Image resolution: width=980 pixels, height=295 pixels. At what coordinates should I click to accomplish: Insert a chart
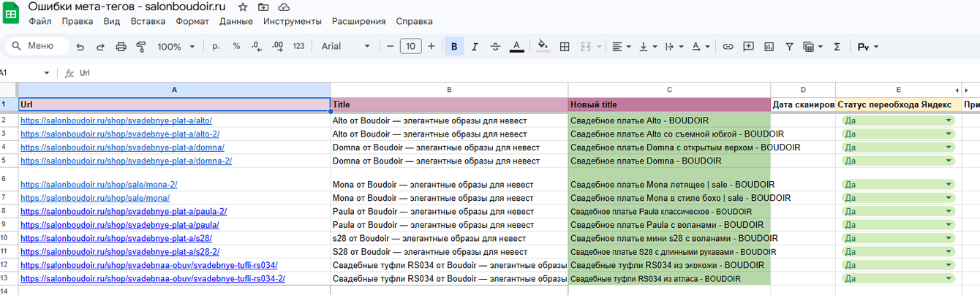[x=769, y=46]
